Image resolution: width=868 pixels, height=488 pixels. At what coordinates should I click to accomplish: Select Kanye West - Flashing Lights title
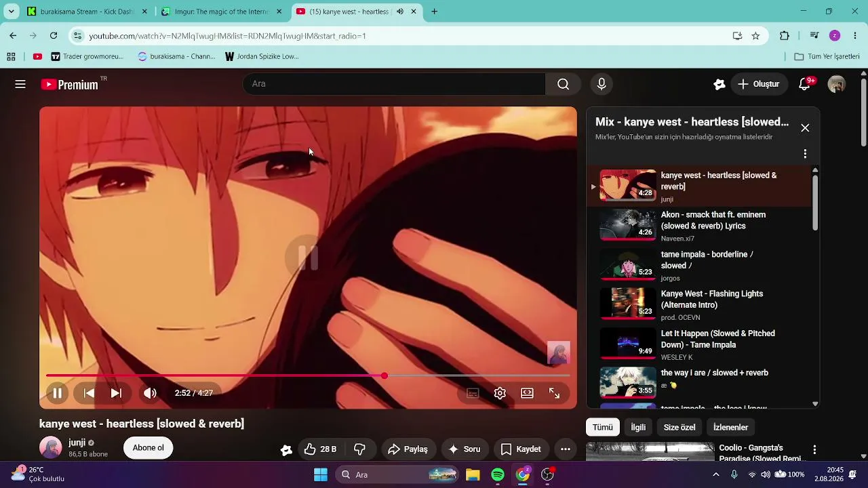click(712, 300)
